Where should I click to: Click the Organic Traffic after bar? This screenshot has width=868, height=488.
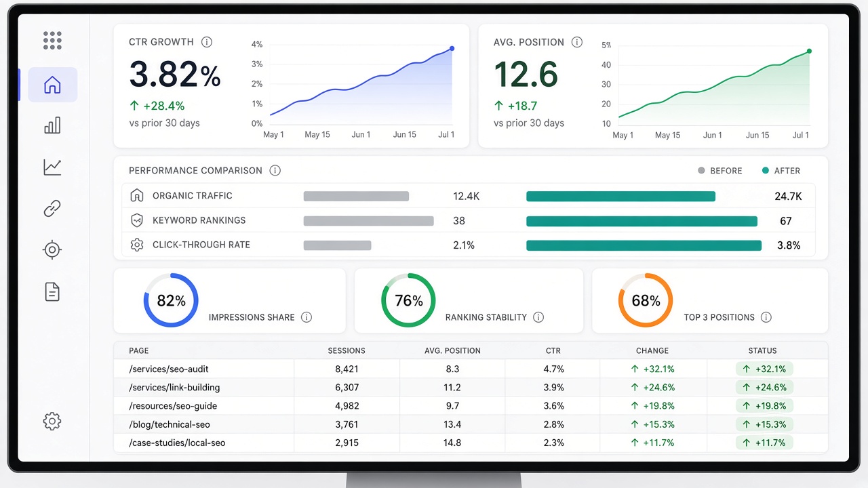pos(620,197)
